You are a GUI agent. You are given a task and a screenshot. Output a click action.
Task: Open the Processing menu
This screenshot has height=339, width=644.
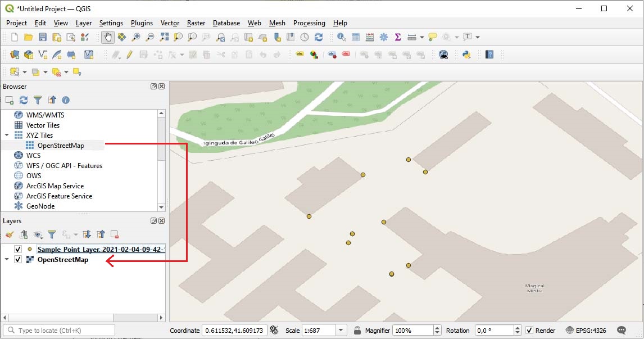tap(309, 23)
